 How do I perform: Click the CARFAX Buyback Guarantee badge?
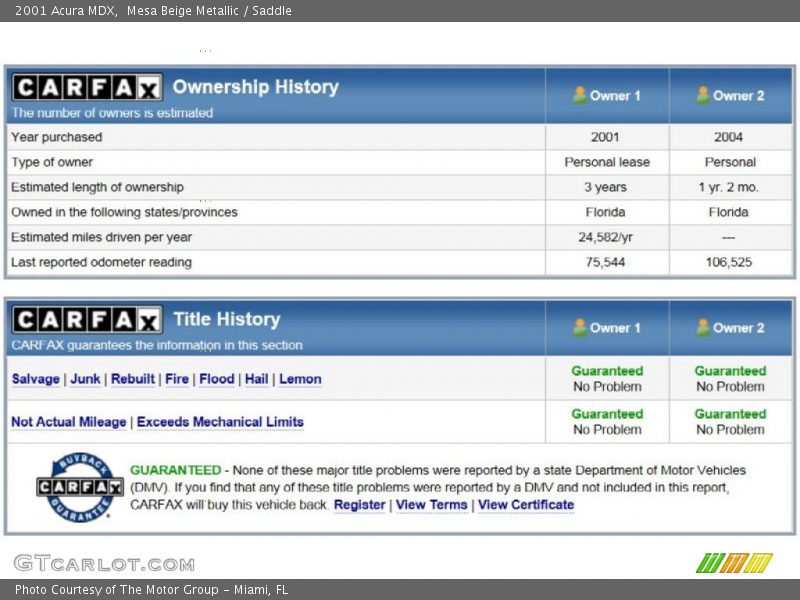[x=80, y=487]
